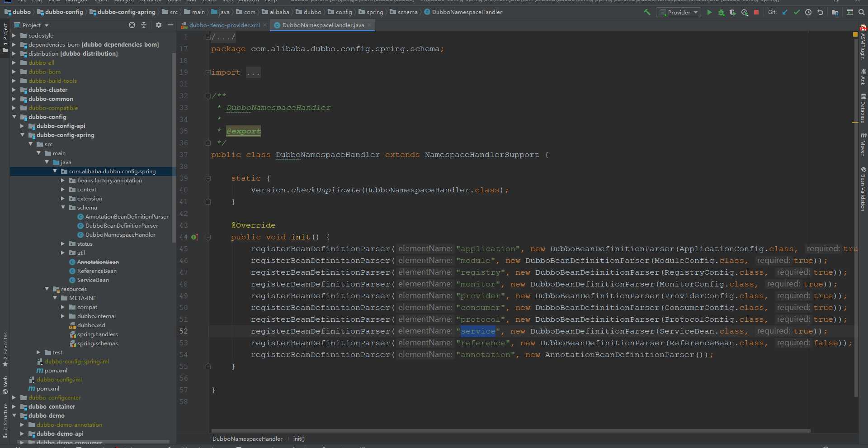Screen dimensions: 868x448
Task: Click the alibaba breadcrumb in navigation bar
Action: [x=275, y=12]
